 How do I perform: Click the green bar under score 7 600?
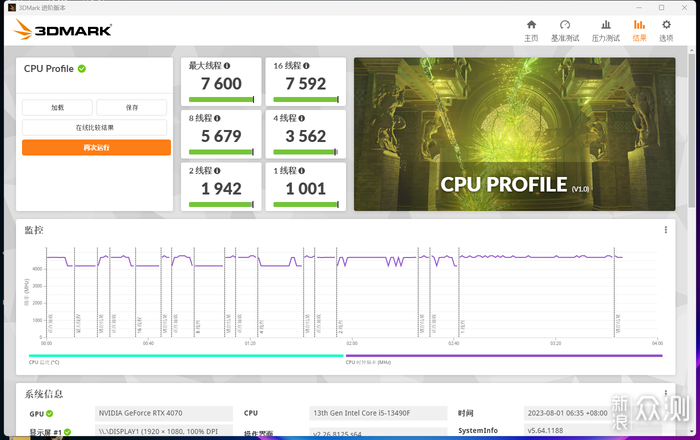[x=221, y=100]
